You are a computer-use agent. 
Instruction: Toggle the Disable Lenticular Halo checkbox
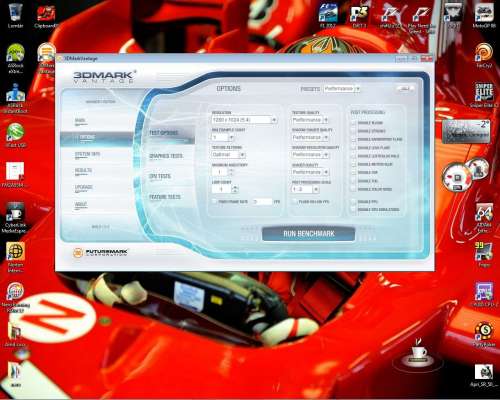(x=353, y=156)
